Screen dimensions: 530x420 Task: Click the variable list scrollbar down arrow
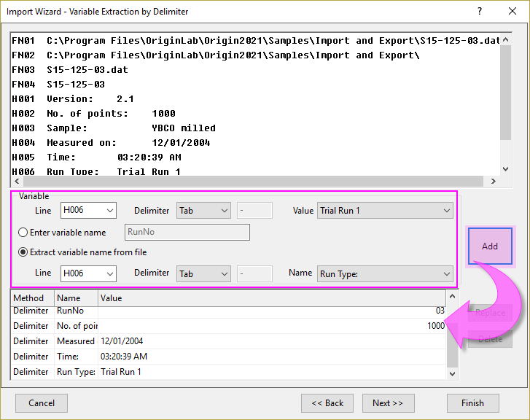coord(453,373)
